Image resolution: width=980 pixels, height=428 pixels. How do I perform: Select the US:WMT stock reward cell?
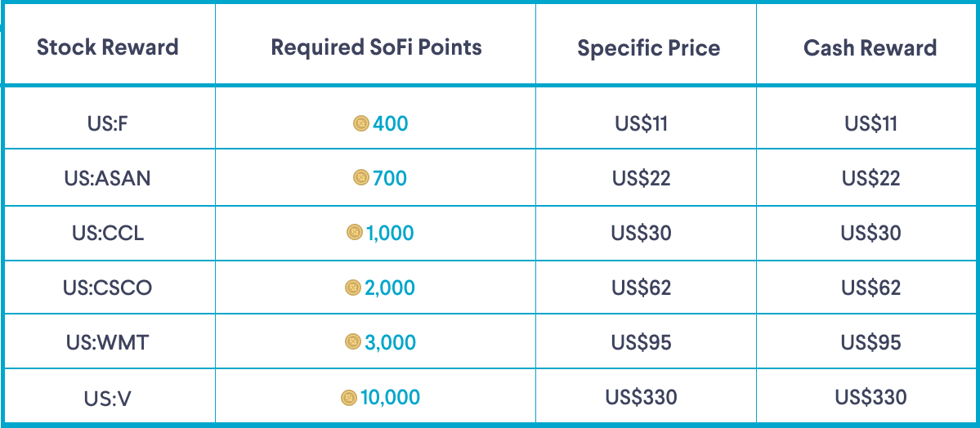tap(107, 342)
